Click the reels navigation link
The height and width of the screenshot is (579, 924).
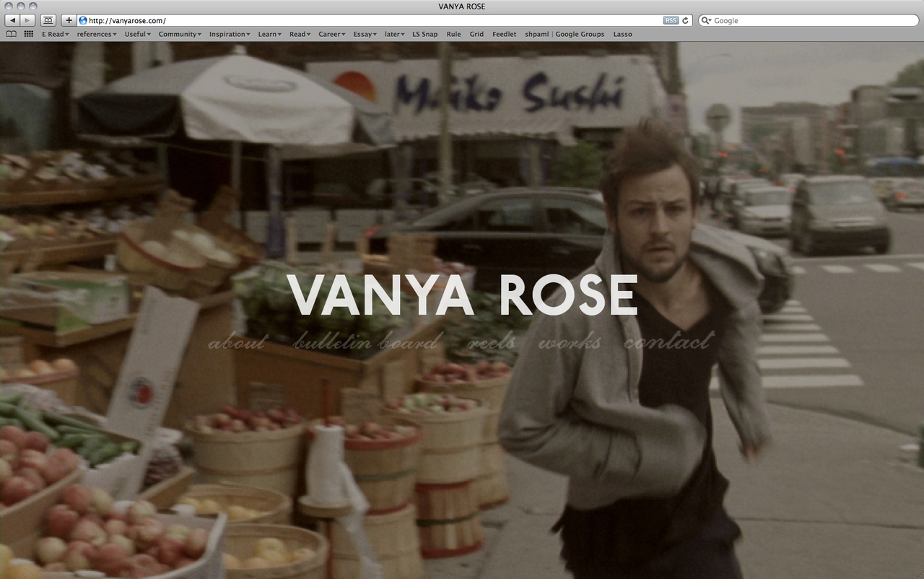[492, 341]
